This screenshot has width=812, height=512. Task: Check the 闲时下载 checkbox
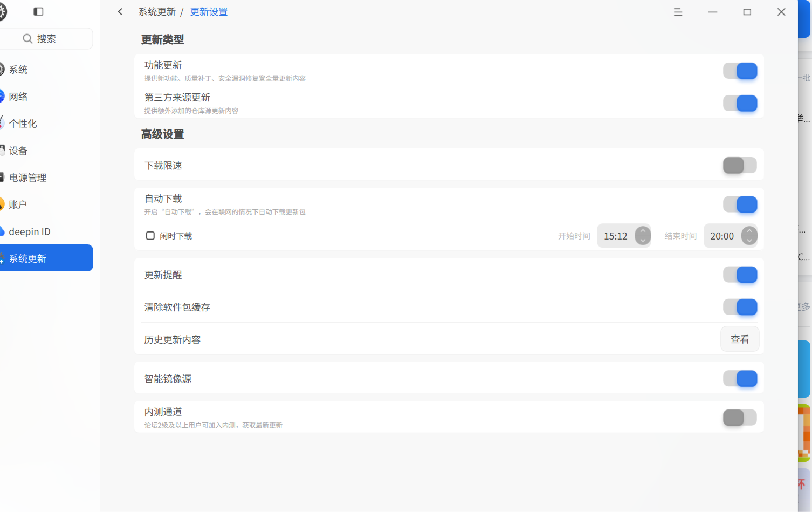click(150, 236)
